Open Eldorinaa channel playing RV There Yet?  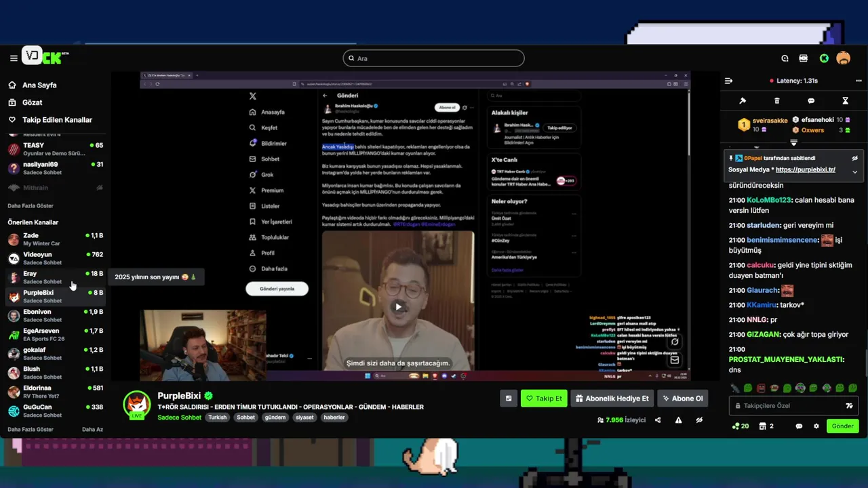56,392
